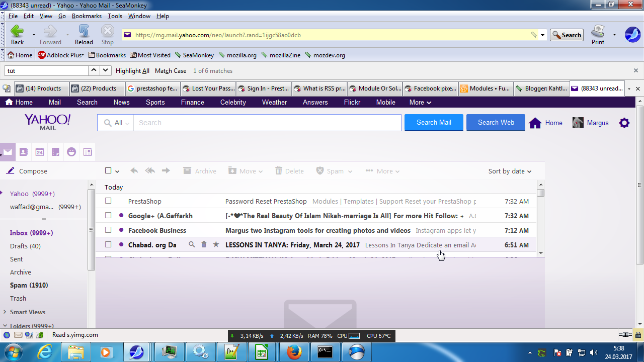
Task: Click the Yahoo Home house icon
Action: tap(535, 123)
